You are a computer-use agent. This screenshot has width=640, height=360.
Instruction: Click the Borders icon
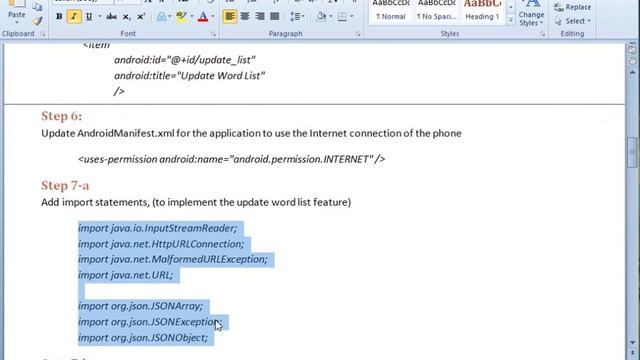[342, 17]
